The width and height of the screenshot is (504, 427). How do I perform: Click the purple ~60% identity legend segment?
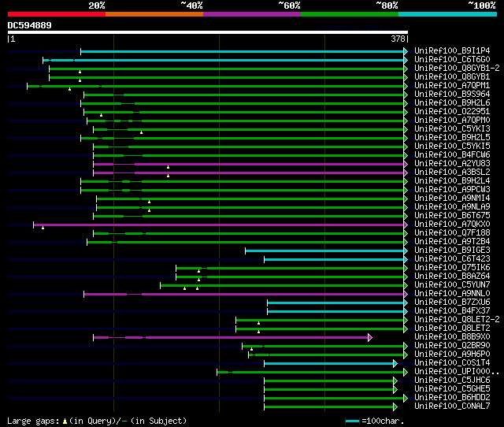(252, 14)
